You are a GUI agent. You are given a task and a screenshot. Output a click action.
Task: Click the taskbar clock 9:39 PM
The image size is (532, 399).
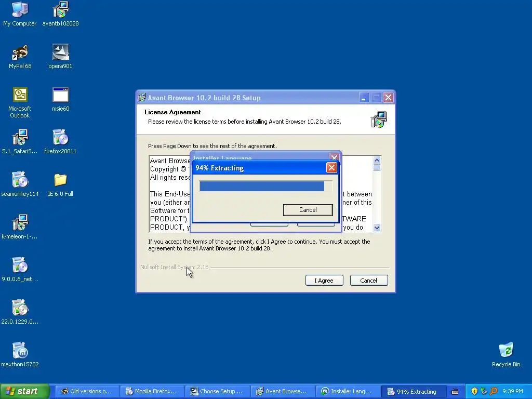512,391
